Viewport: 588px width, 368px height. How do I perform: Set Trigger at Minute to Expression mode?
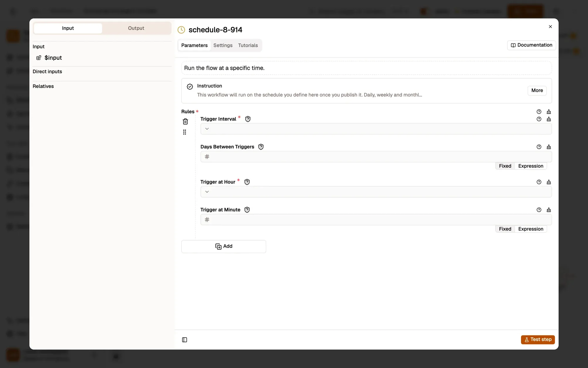pyautogui.click(x=531, y=229)
